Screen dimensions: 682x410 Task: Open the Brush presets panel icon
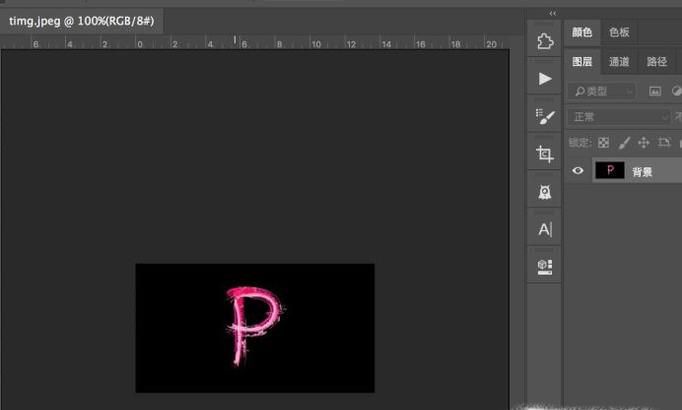click(x=544, y=116)
